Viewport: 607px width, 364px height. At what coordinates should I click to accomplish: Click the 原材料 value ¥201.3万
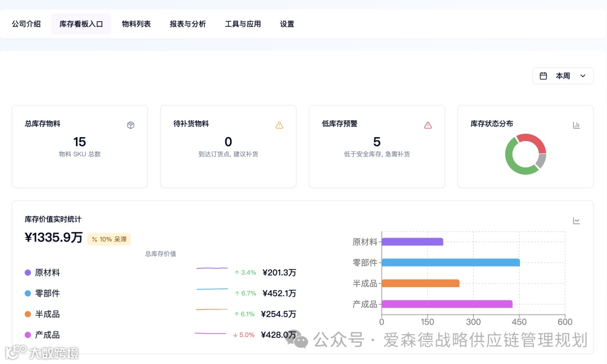[x=279, y=272]
